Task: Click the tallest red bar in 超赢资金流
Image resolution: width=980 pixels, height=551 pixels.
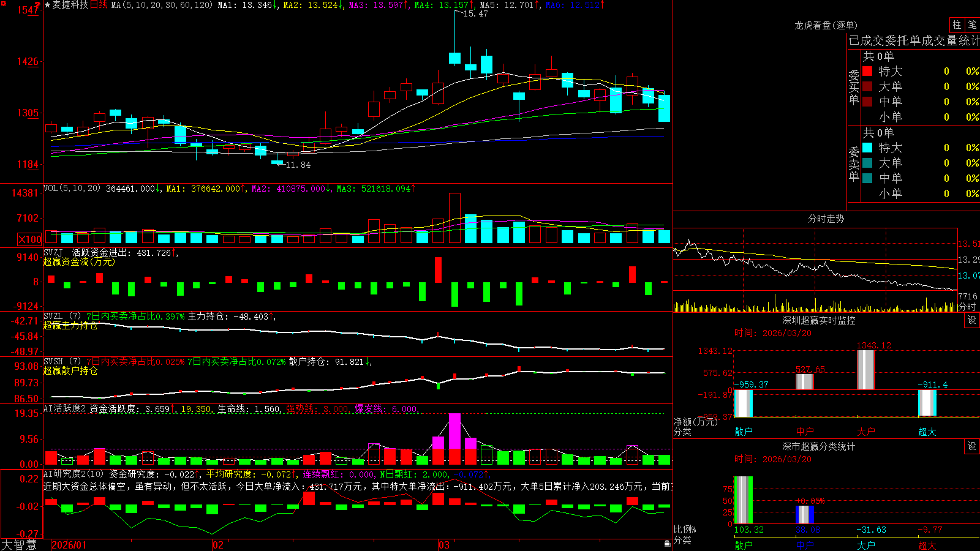Action: [439, 269]
